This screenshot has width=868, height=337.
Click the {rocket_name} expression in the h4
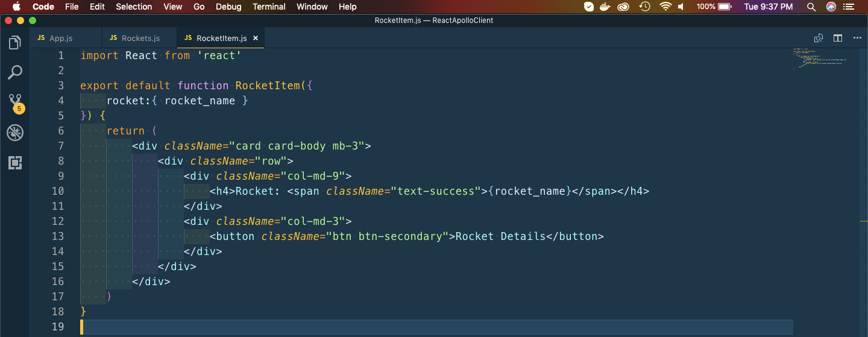(x=529, y=191)
